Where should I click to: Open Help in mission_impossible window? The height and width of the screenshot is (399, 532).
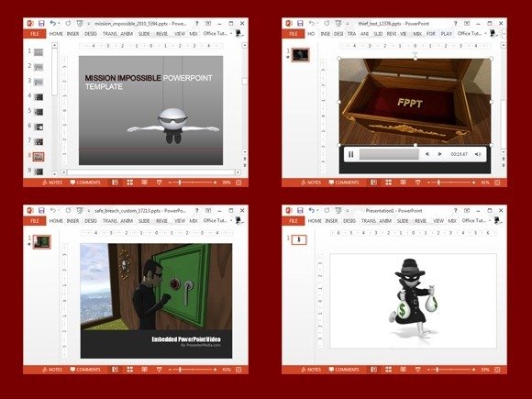pyautogui.click(x=197, y=24)
